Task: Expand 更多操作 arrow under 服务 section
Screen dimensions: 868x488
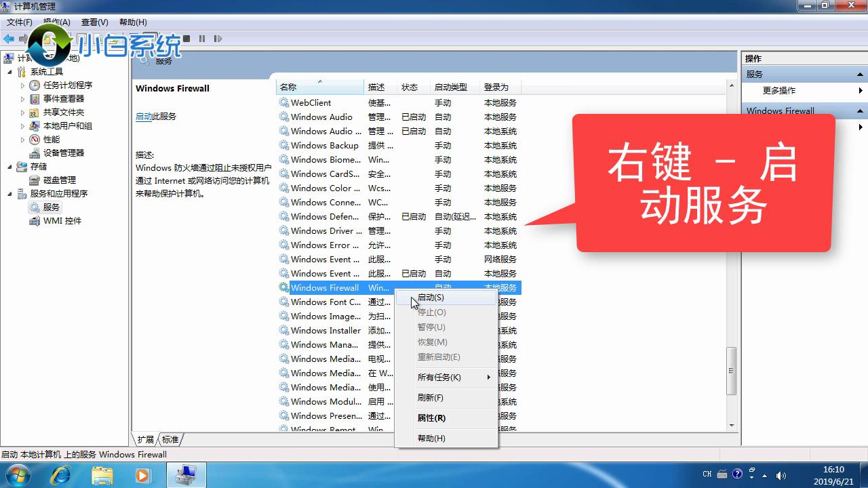Action: tap(861, 91)
